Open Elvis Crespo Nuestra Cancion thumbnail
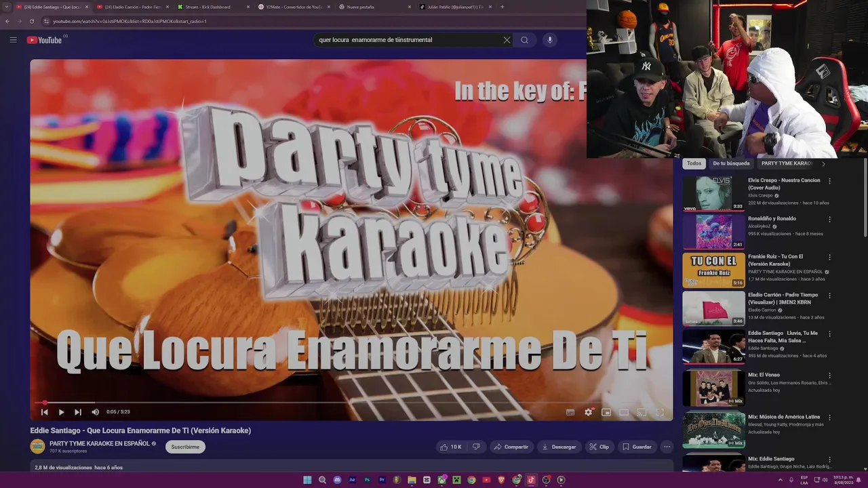 713,193
